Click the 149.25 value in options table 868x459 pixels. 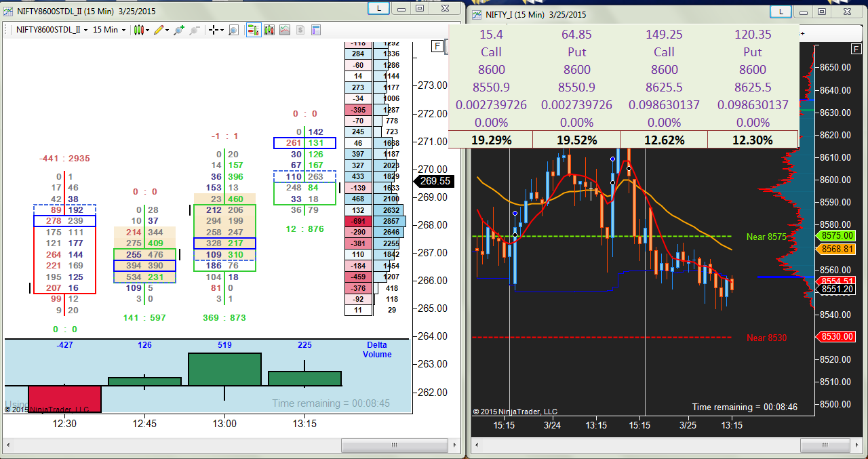pos(664,34)
